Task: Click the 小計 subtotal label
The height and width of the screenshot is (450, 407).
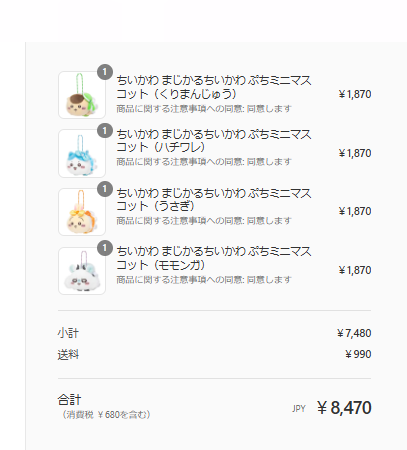Action: coord(68,333)
